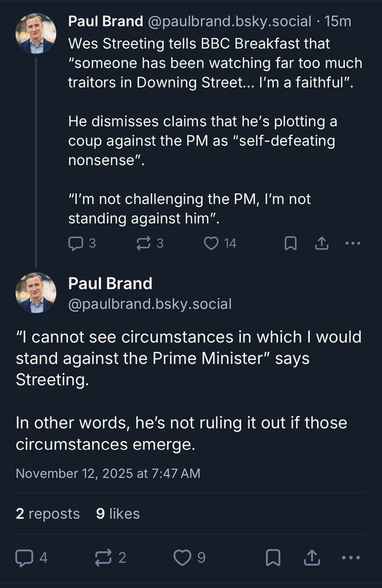Image resolution: width=382 pixels, height=588 pixels.
Task: Like the first post with 14 likes
Action: coord(211,243)
